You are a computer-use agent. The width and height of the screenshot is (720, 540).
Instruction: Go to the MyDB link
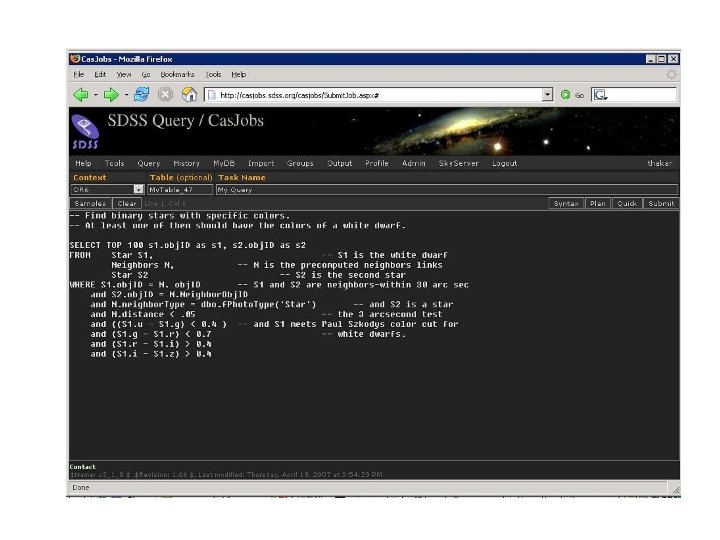tap(224, 163)
